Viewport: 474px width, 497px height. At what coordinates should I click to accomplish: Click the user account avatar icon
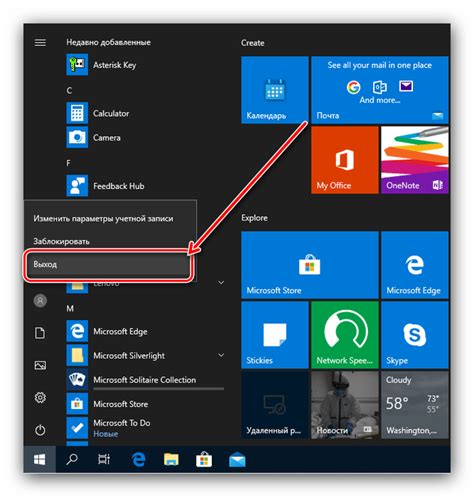(40, 301)
